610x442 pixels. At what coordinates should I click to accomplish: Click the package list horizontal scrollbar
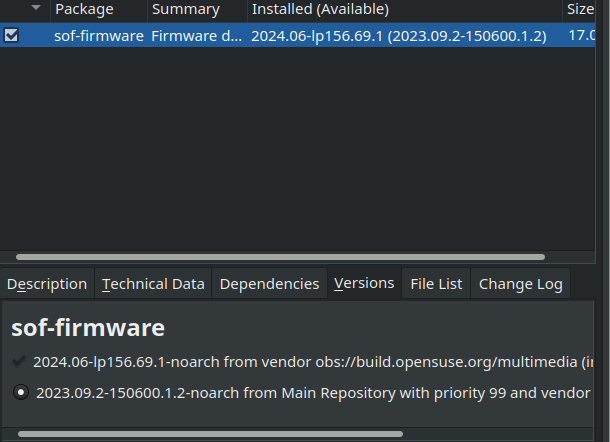280,257
